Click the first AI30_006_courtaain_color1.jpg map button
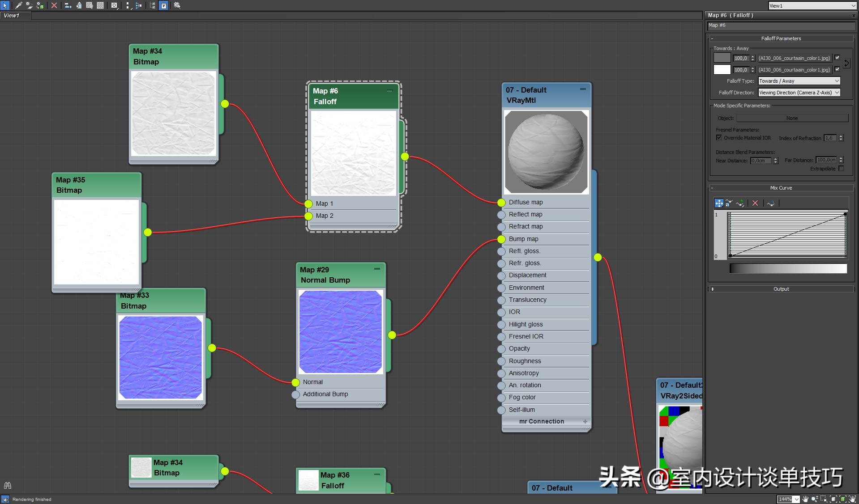The width and height of the screenshot is (859, 504). (x=794, y=58)
